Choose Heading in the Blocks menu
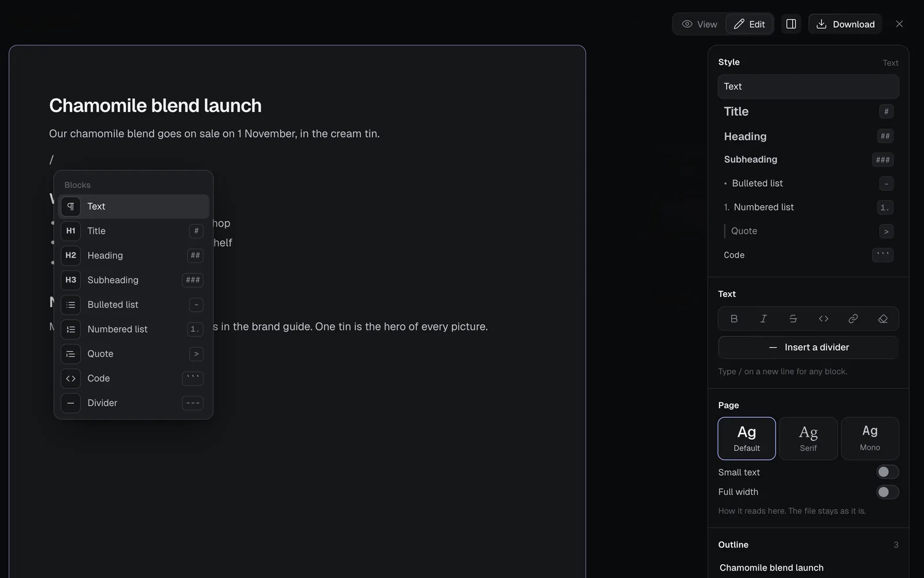Viewport: 924px width, 578px height. (133, 255)
